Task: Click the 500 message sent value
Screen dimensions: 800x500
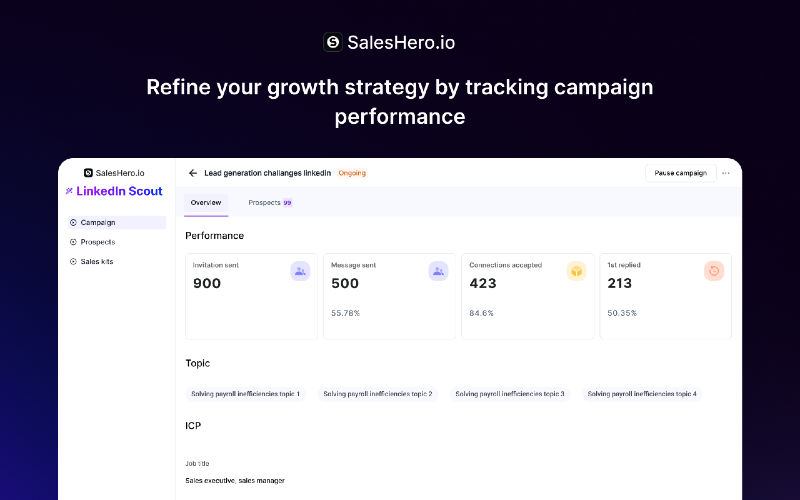Action: coord(345,283)
